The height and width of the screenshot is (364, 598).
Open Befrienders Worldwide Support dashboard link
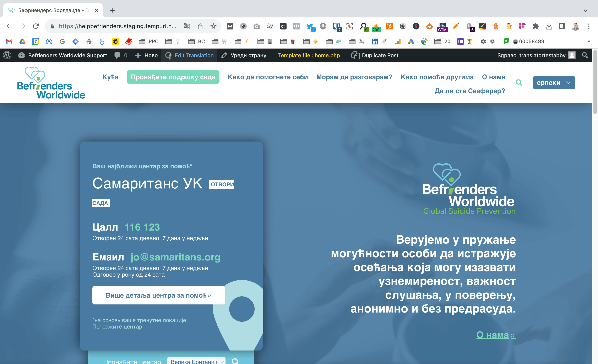pos(63,55)
